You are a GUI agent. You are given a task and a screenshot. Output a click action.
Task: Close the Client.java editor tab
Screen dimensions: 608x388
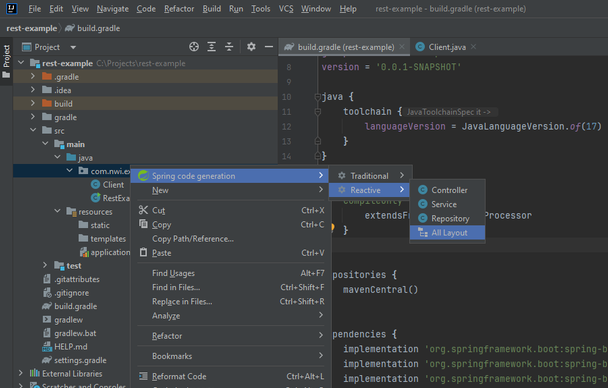[473, 47]
